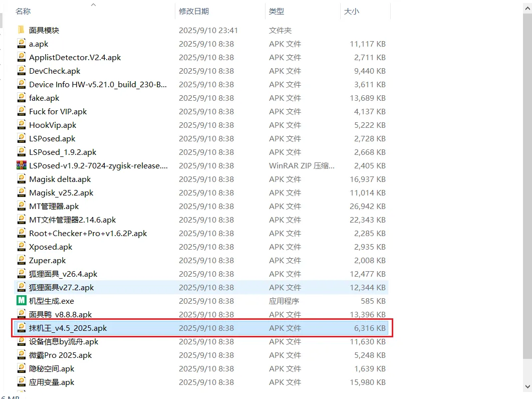
Task: Click the file name Magisk delta.apk
Action: [x=60, y=179]
